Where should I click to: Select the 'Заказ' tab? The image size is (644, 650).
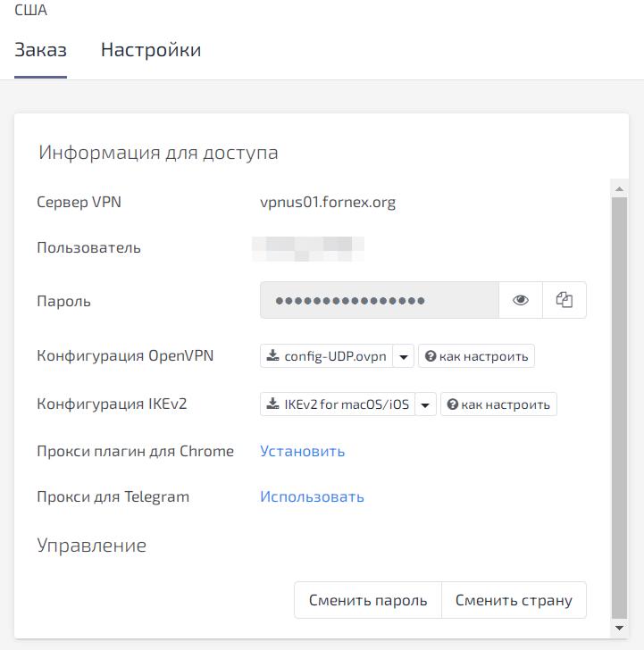point(40,50)
